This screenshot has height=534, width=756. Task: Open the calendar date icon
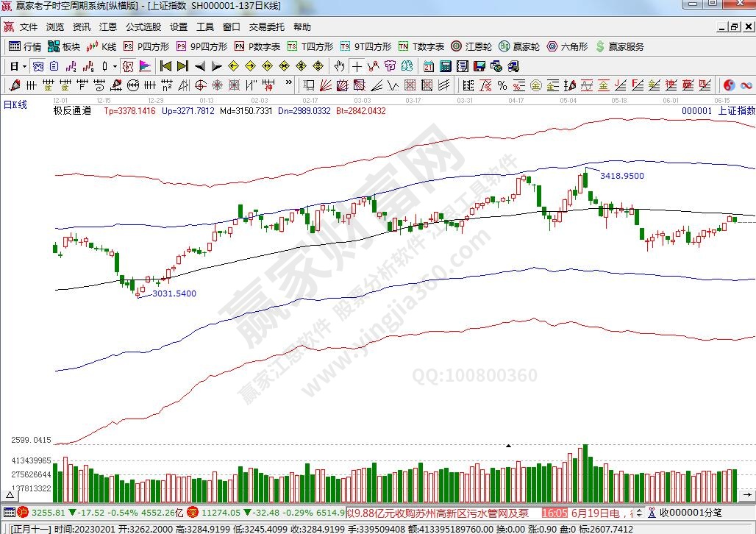pyautogui.click(x=427, y=66)
